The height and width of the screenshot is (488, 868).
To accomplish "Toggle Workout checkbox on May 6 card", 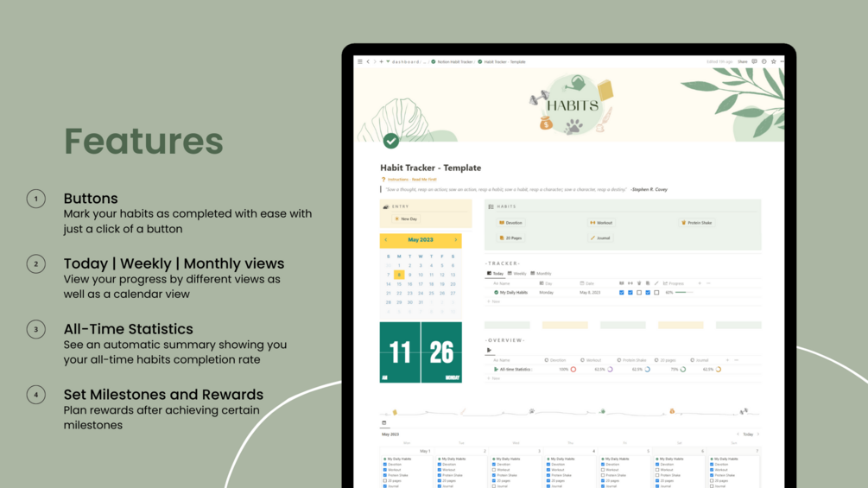I will 657,470.
